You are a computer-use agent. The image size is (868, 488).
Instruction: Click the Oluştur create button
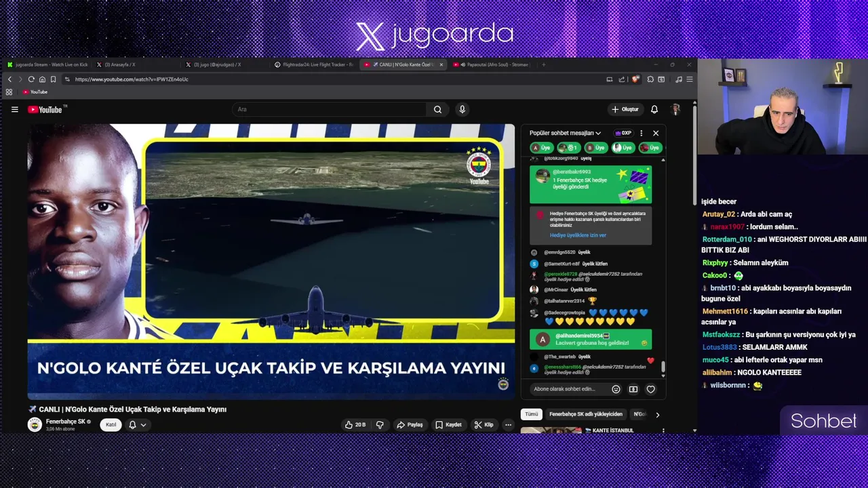(625, 109)
